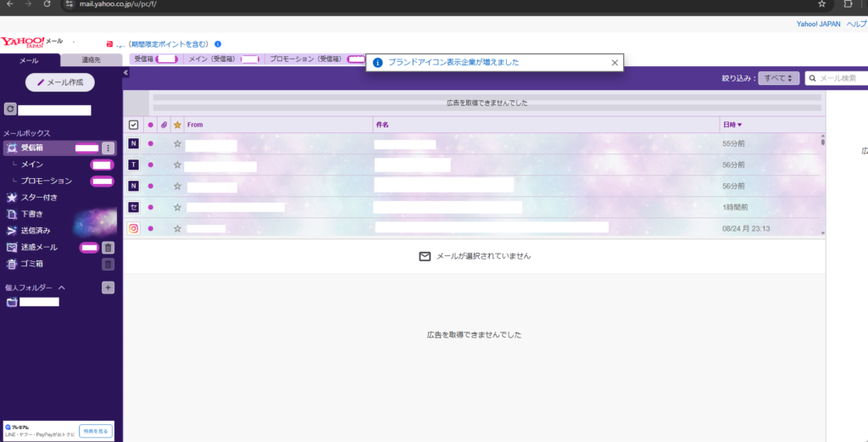Image resolution: width=868 pixels, height=442 pixels.
Task: Star the message received 55分前
Action: pos(177,143)
